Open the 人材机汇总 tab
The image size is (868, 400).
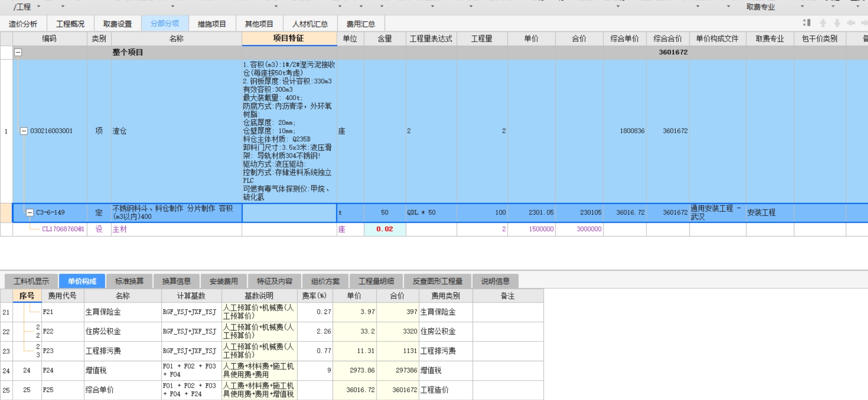(310, 24)
